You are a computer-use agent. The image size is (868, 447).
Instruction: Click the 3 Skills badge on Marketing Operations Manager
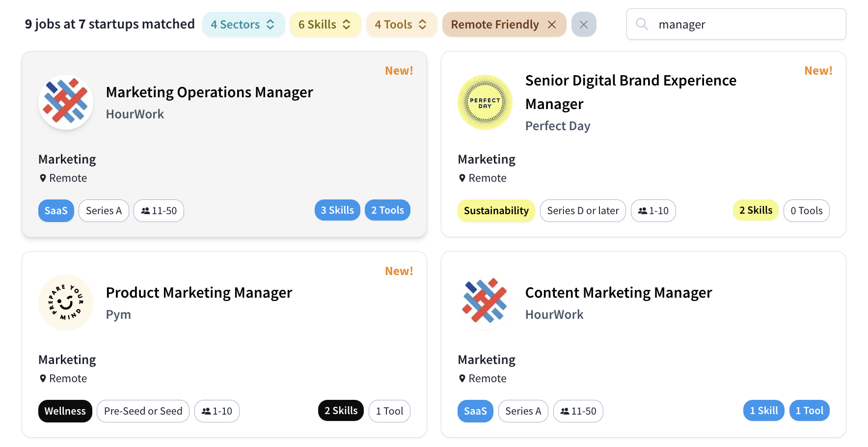[x=337, y=210]
